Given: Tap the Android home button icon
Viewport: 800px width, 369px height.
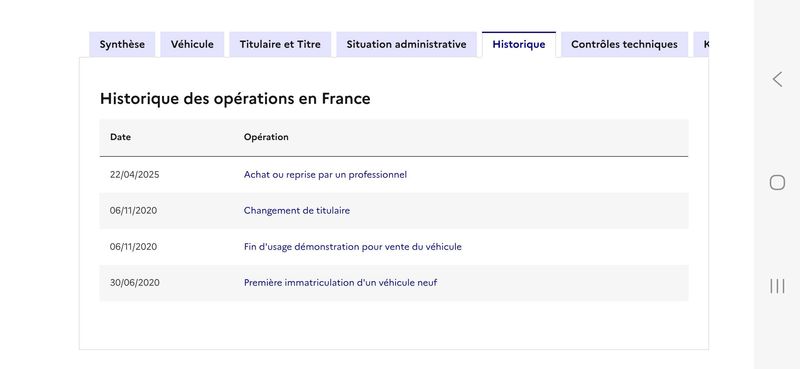Looking at the screenshot, I should 777,182.
